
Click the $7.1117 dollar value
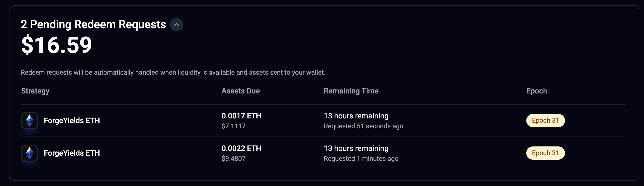(x=234, y=126)
